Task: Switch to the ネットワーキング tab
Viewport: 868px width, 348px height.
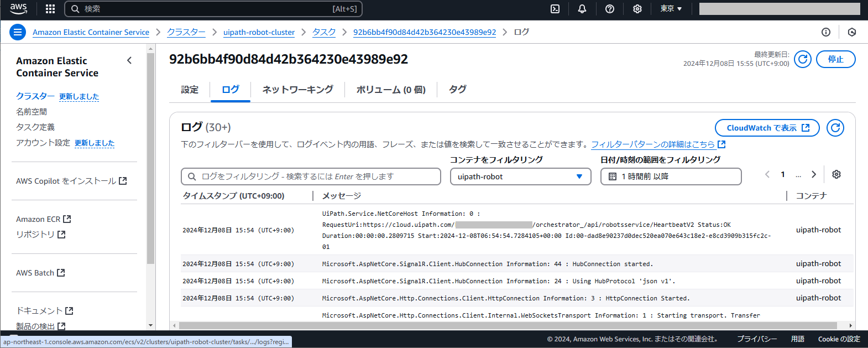Action: tap(297, 90)
